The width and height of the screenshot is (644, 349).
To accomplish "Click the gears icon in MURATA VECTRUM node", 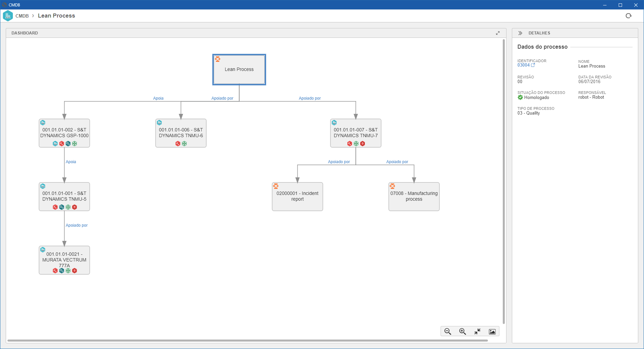I will click(61, 271).
